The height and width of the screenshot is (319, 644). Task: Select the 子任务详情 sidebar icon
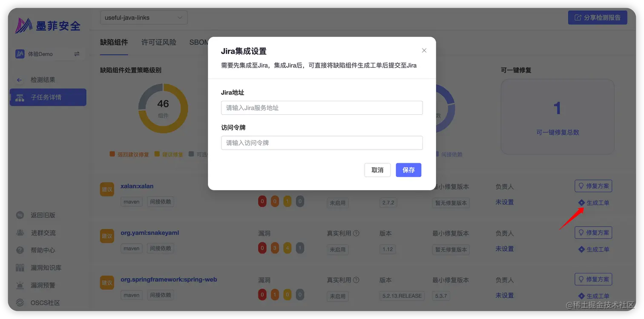(20, 97)
